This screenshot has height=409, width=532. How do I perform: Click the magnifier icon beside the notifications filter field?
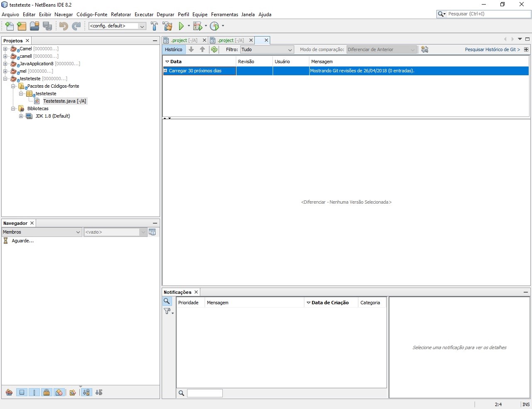181,393
